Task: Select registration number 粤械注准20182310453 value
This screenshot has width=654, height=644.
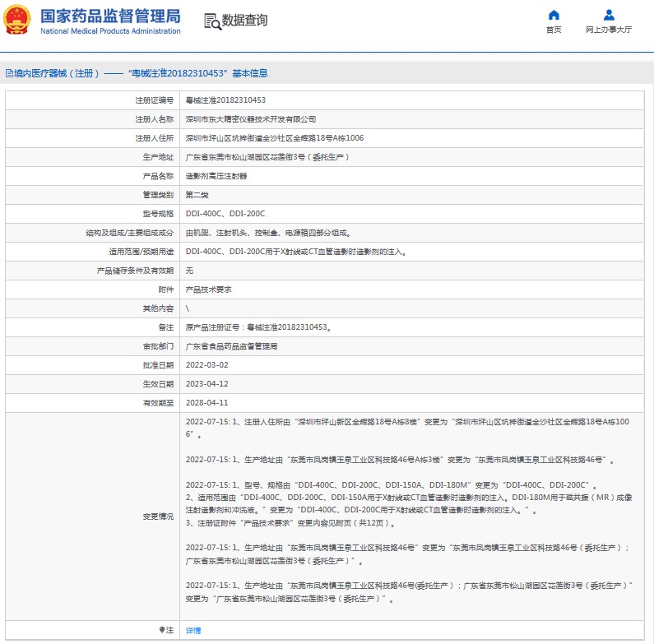Action: pos(225,100)
